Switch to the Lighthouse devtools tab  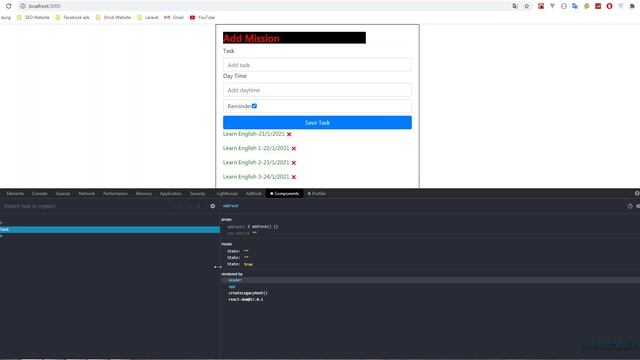227,193
